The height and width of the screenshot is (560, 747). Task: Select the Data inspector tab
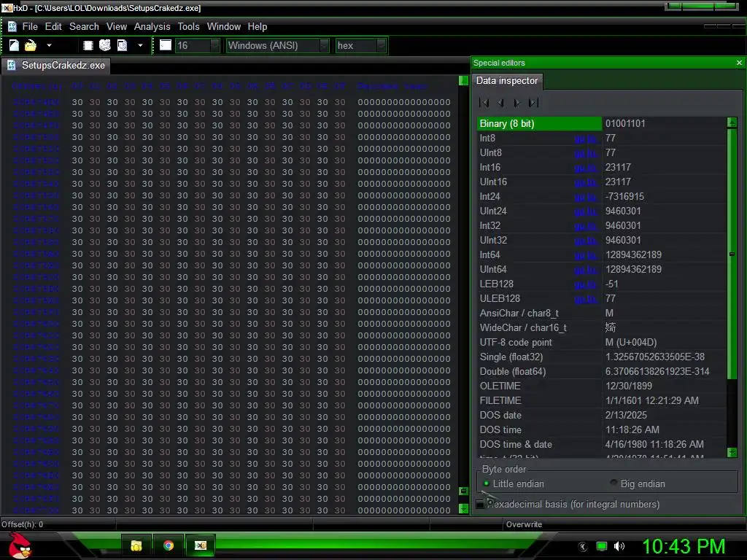507,81
